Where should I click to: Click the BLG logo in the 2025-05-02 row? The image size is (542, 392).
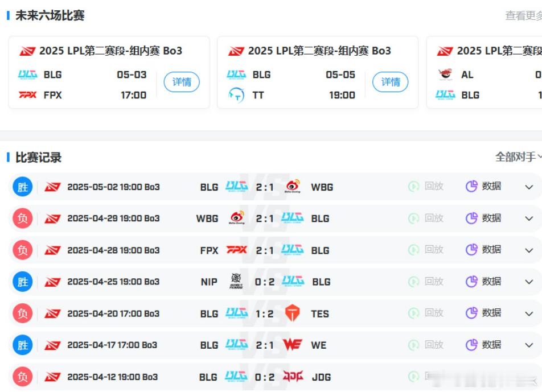point(237,187)
